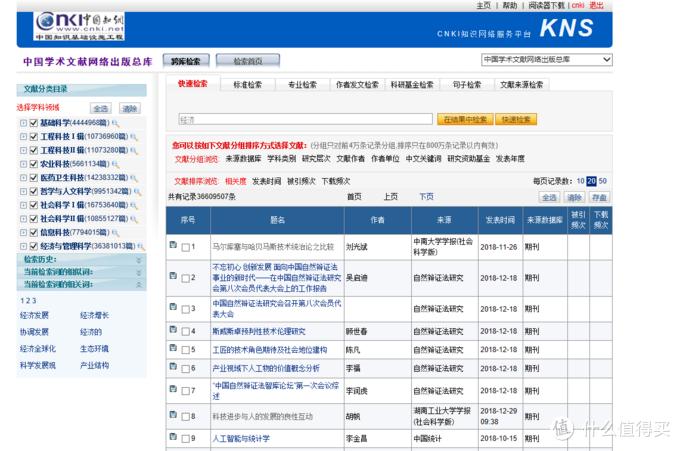680x451 pixels.
Task: Click the document icon in result row 8
Action: point(173,414)
